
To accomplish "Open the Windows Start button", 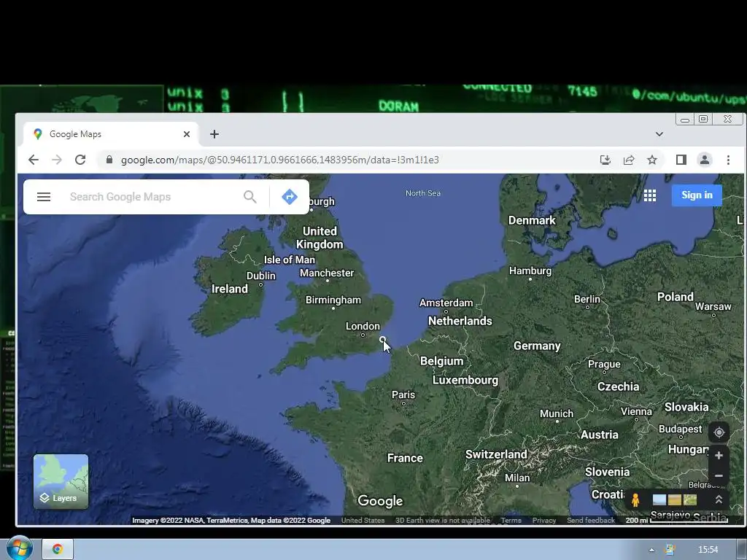I will [18, 548].
